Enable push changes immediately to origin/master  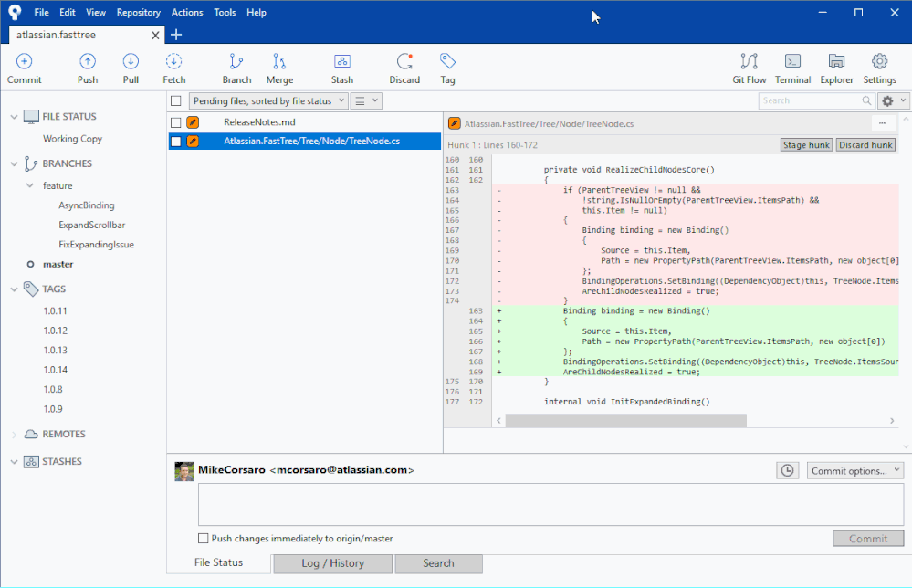[203, 539]
